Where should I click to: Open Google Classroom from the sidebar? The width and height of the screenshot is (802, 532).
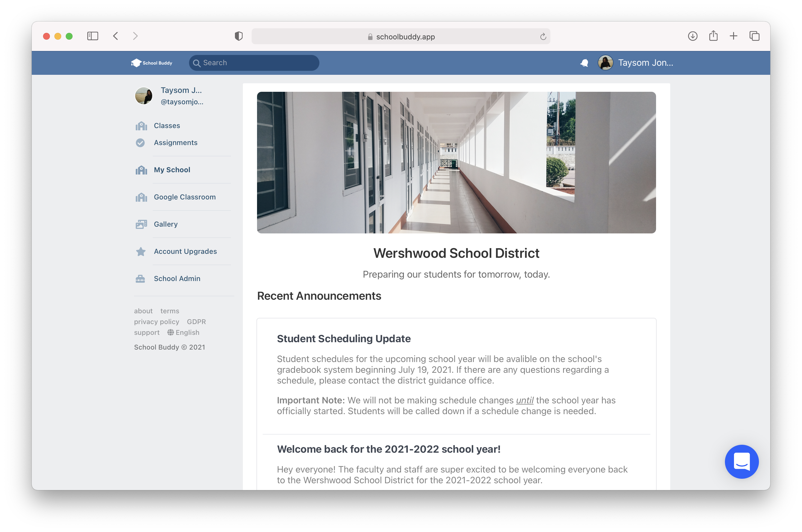(x=185, y=197)
